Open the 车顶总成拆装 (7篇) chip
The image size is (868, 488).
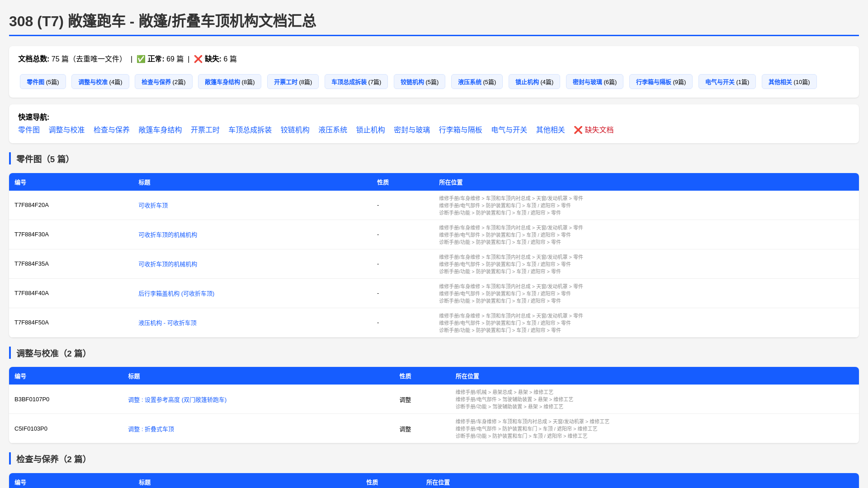356,82
